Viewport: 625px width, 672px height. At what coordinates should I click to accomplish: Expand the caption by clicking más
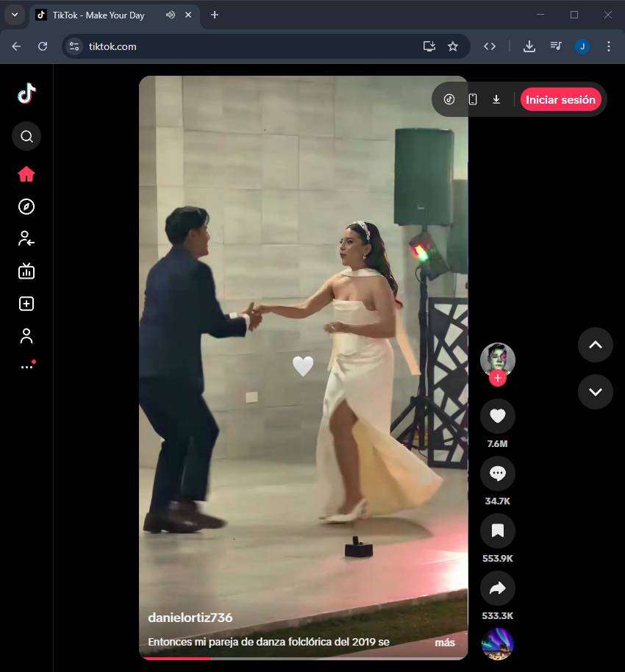coord(444,643)
